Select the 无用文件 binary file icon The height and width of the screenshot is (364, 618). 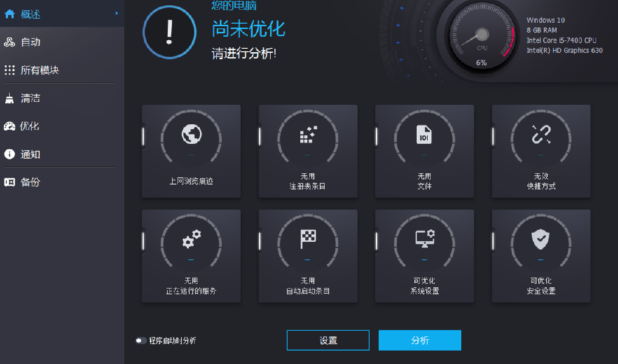pyautogui.click(x=424, y=134)
